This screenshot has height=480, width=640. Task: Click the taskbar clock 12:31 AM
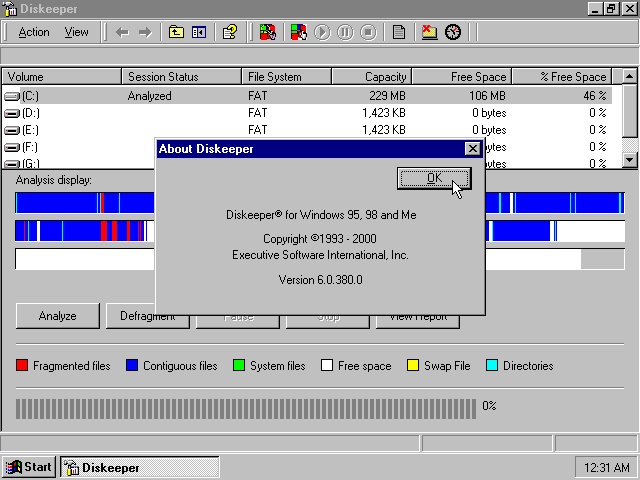point(607,467)
